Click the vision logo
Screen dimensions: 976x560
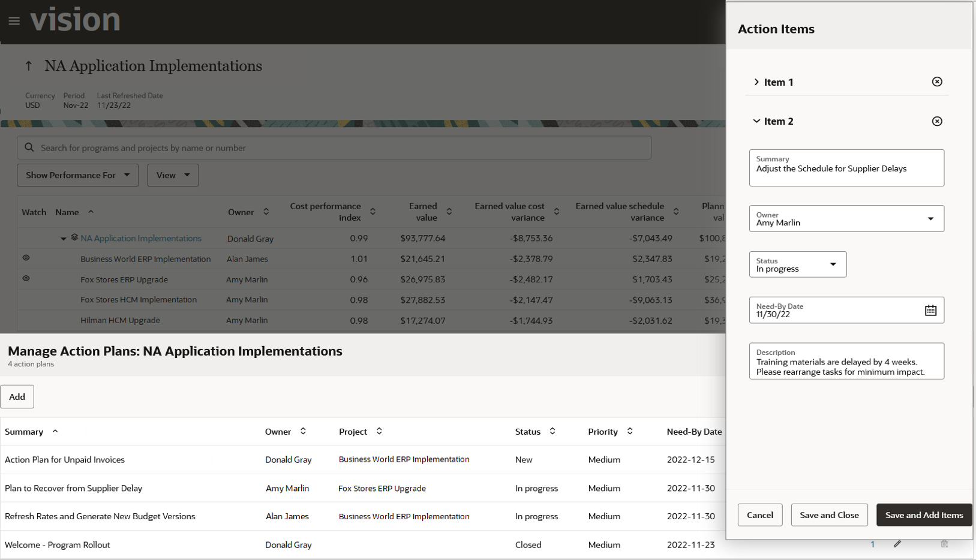pyautogui.click(x=76, y=20)
